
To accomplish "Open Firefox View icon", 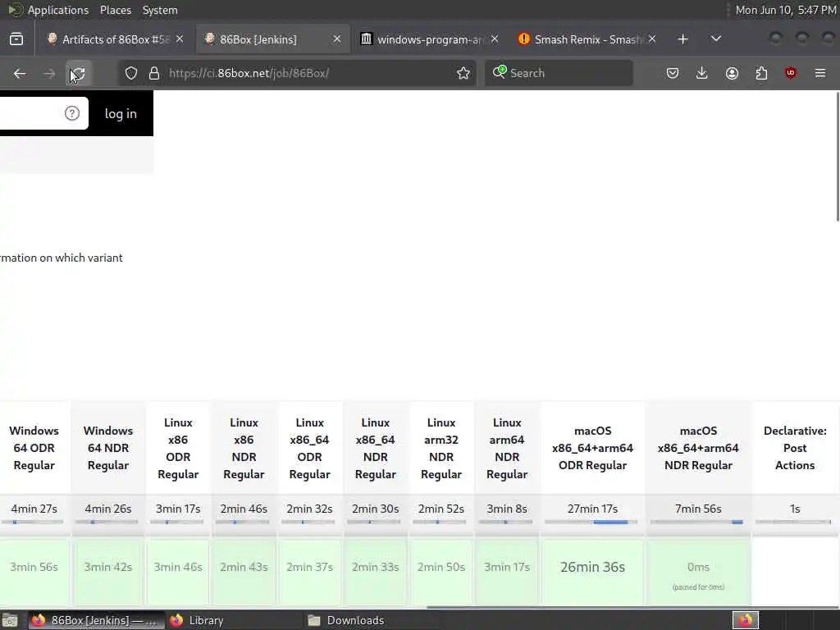I will pos(16,39).
